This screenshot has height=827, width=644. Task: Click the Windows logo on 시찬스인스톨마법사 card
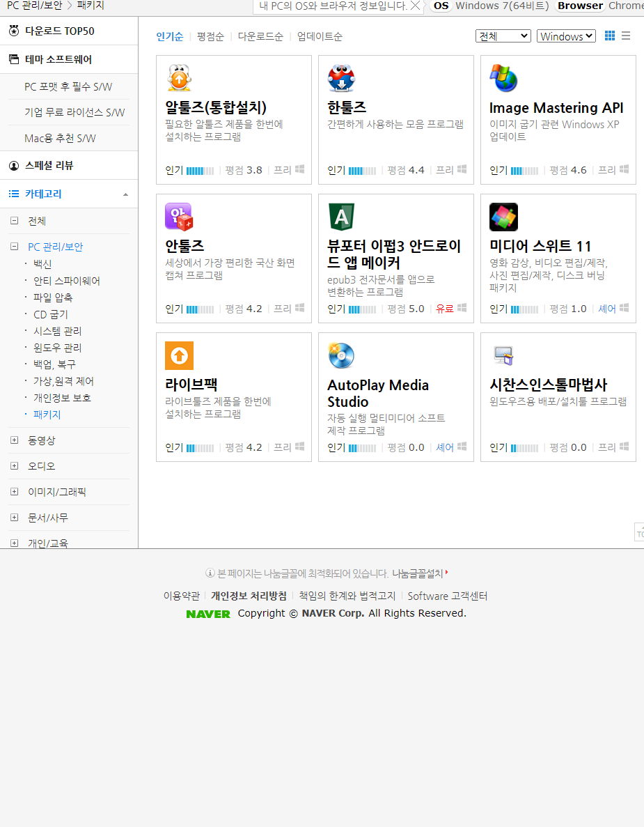[x=625, y=447]
